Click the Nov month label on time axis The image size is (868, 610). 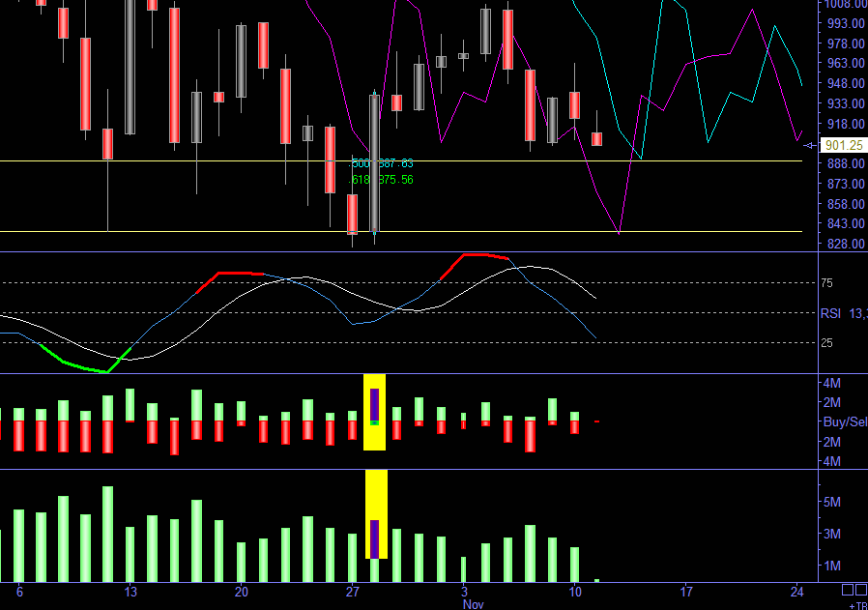tap(474, 604)
